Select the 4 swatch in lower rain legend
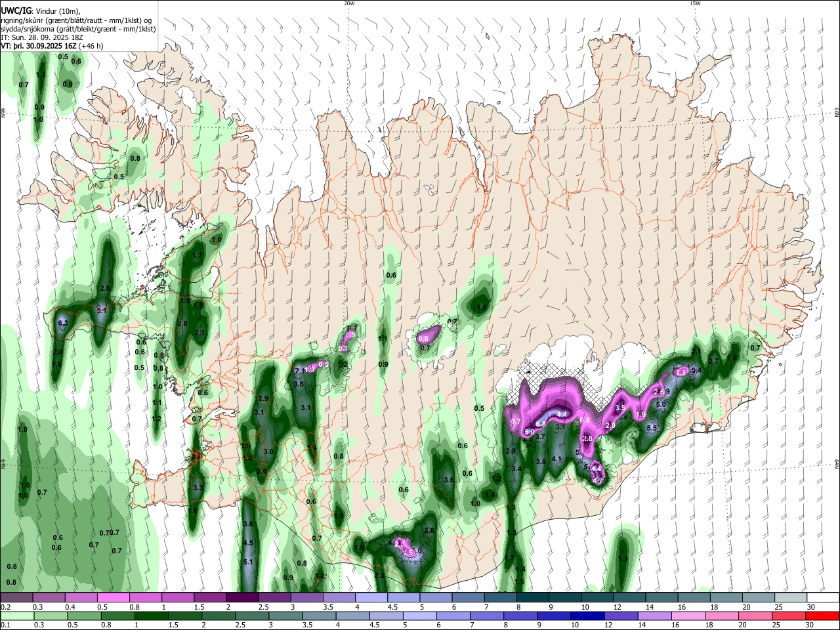This screenshot has width=840, height=630. 353,616
